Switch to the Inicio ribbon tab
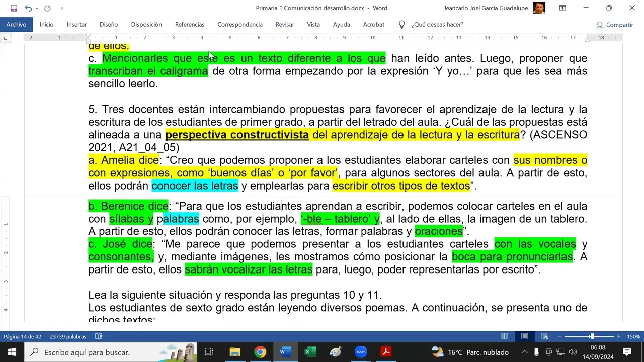This screenshot has width=644, height=362. click(x=46, y=24)
